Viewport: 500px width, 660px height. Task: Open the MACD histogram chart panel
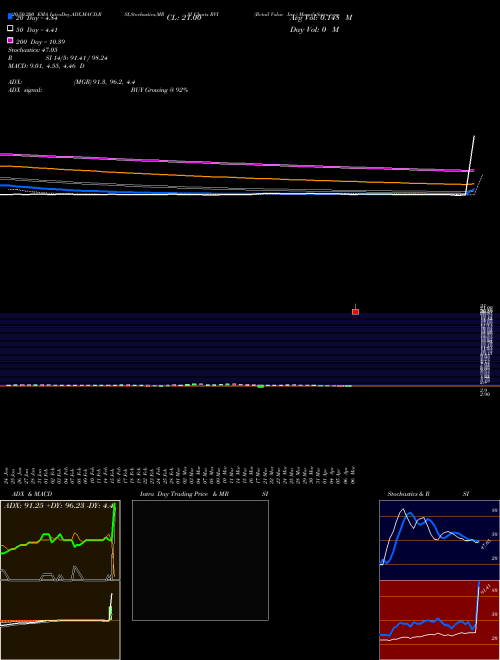(x=60, y=620)
